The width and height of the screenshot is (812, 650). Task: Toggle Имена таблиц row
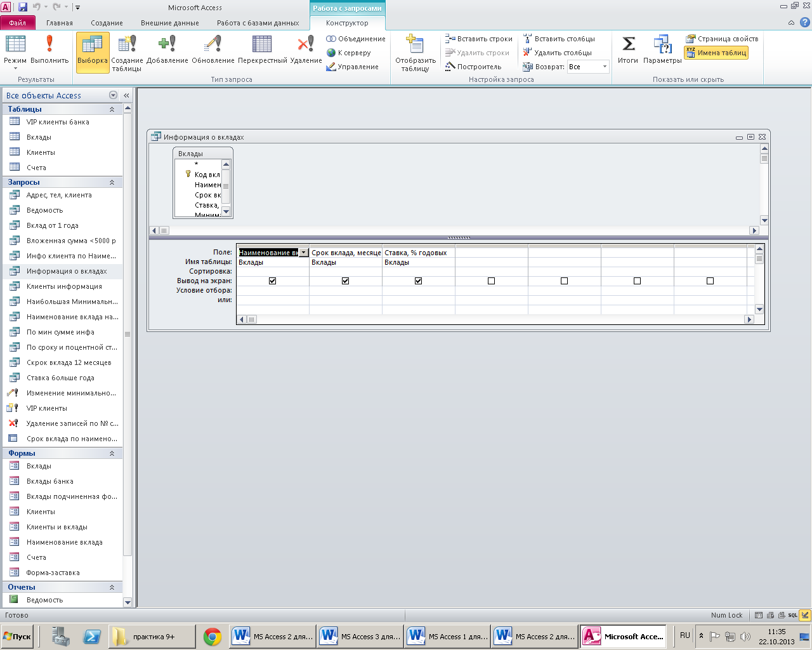[716, 53]
